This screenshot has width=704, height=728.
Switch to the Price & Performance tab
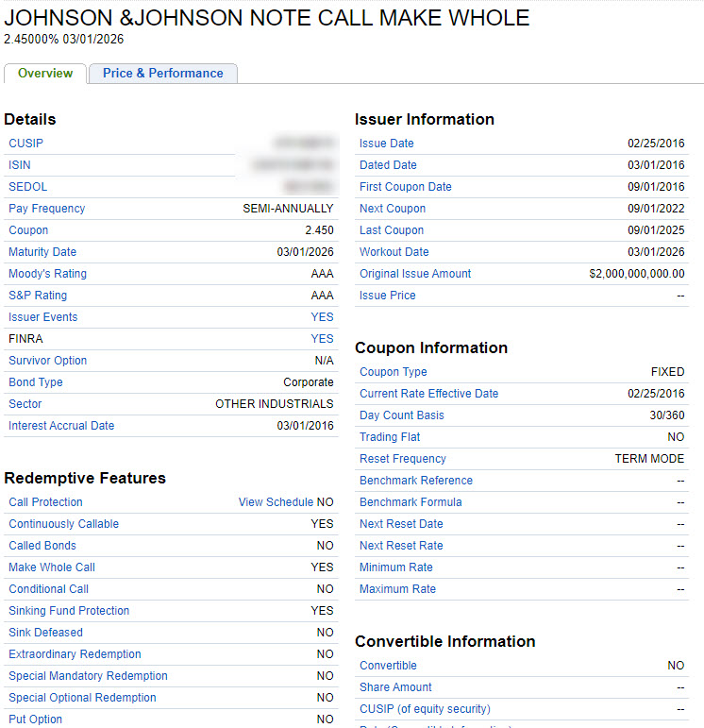coord(162,74)
